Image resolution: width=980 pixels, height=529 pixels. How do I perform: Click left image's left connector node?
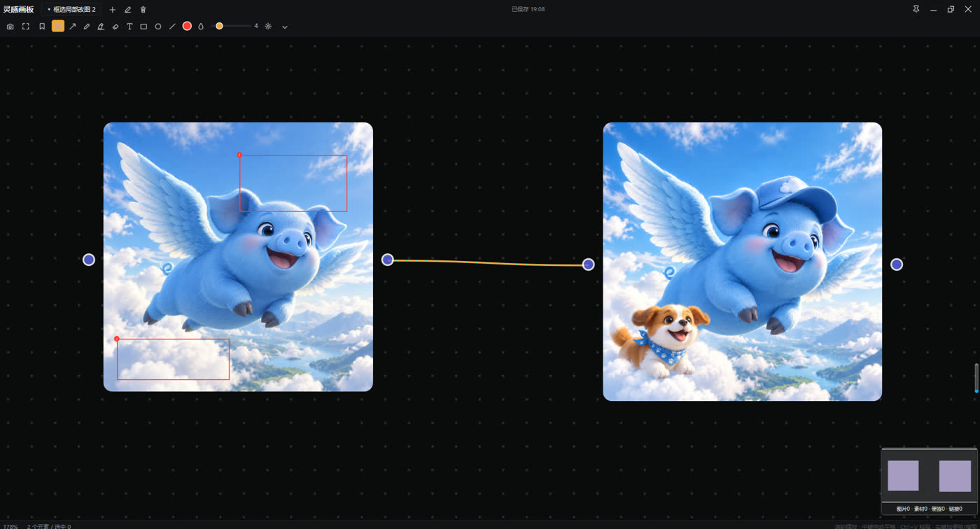pyautogui.click(x=89, y=260)
